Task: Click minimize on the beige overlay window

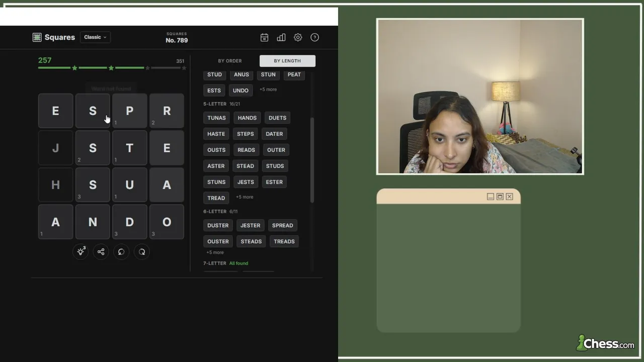Action: point(491,197)
